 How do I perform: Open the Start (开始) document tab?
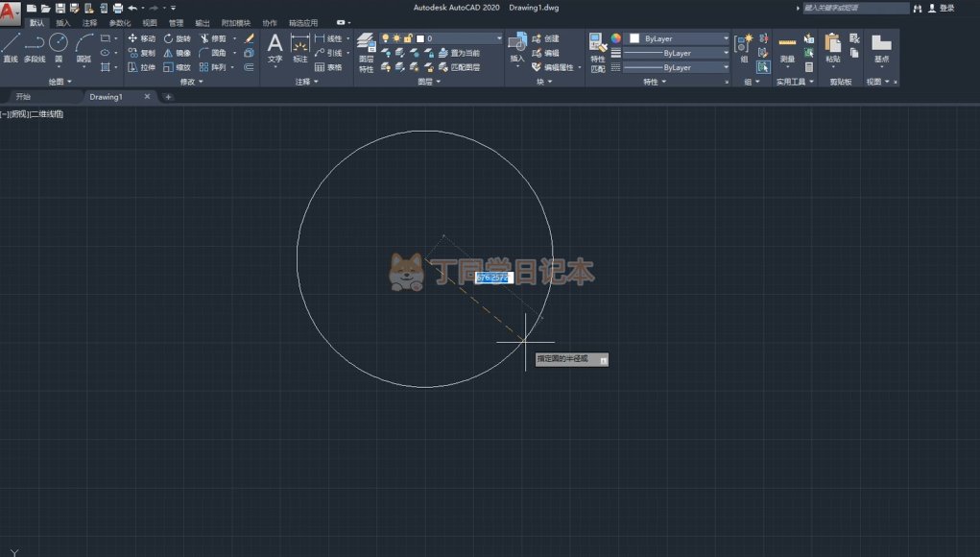coord(23,97)
